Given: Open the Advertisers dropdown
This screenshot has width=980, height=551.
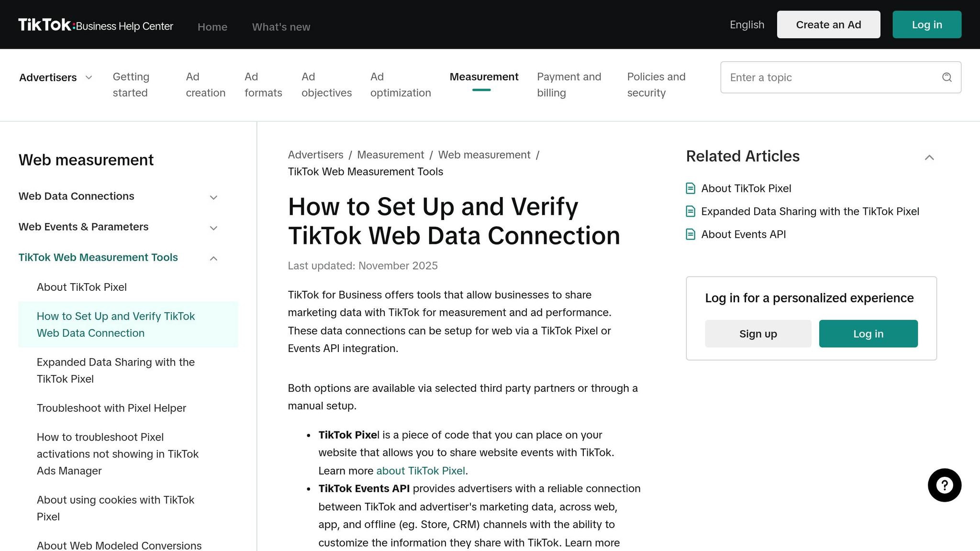Looking at the screenshot, I should (56, 77).
